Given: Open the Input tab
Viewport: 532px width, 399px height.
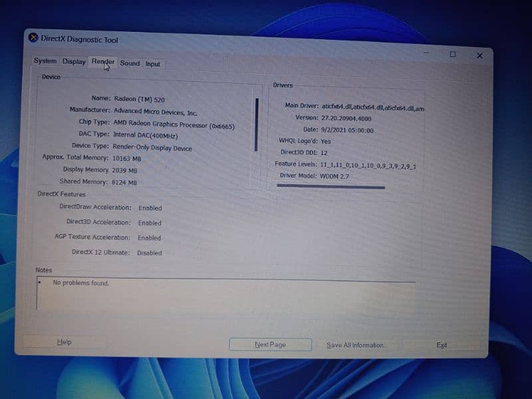Looking at the screenshot, I should coord(153,64).
